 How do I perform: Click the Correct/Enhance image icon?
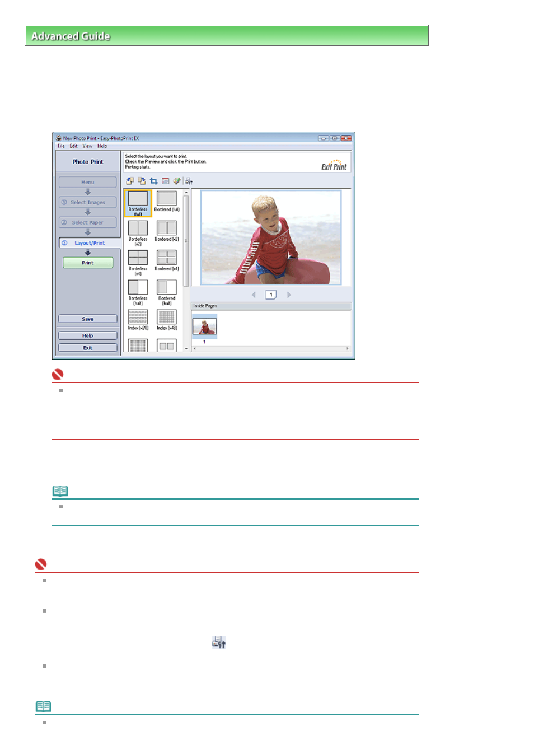pos(177,181)
